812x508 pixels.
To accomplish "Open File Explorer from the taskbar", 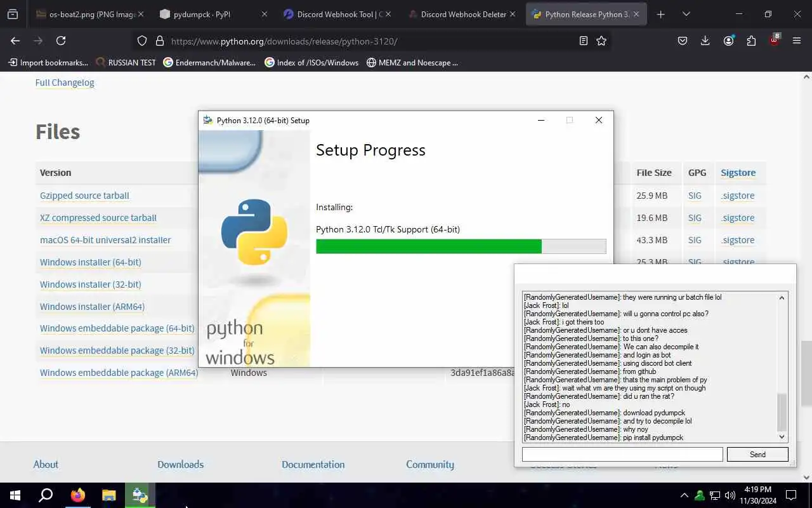I will tap(109, 495).
